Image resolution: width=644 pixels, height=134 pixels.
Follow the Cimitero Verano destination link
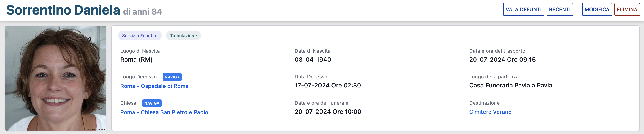coord(490,112)
